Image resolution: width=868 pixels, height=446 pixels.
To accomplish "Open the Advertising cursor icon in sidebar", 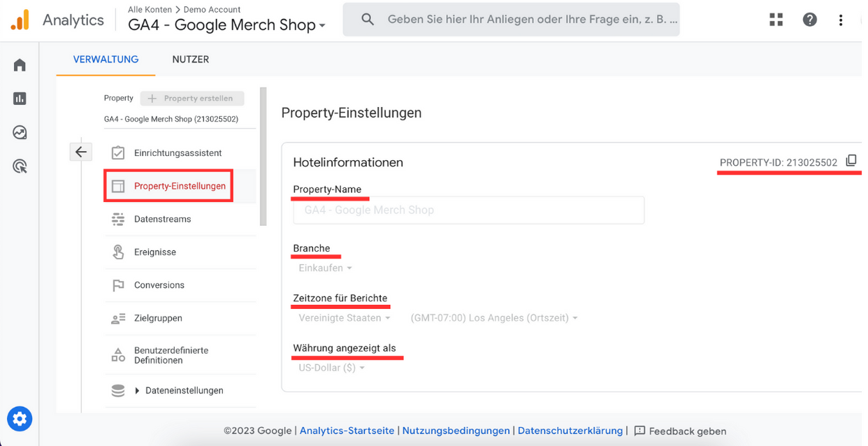I will [x=20, y=166].
